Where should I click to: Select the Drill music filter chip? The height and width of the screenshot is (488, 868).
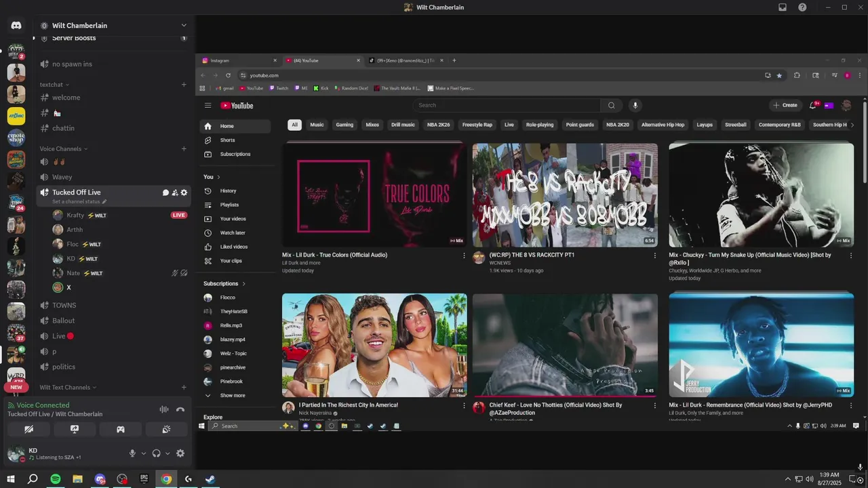(403, 125)
